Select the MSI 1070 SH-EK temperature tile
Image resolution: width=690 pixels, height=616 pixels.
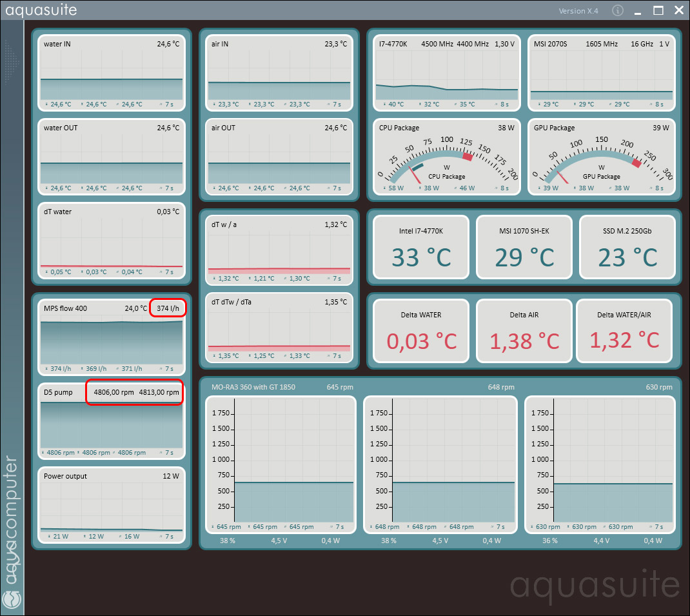(524, 247)
